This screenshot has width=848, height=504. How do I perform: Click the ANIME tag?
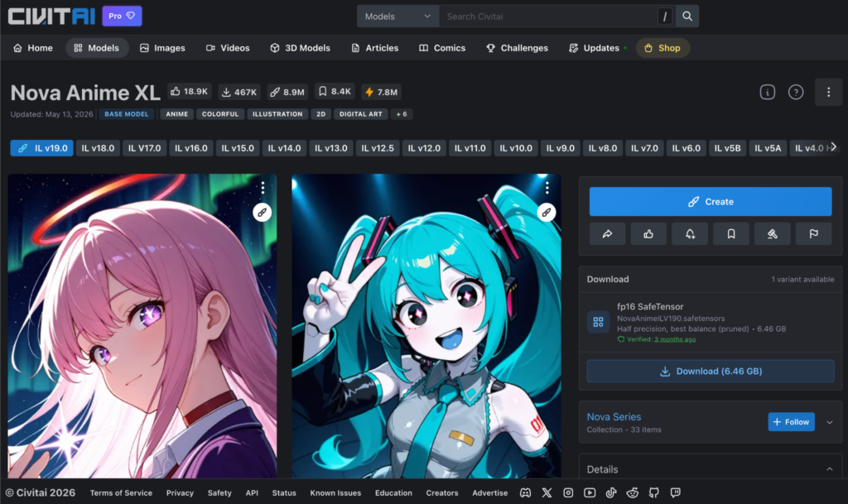177,114
